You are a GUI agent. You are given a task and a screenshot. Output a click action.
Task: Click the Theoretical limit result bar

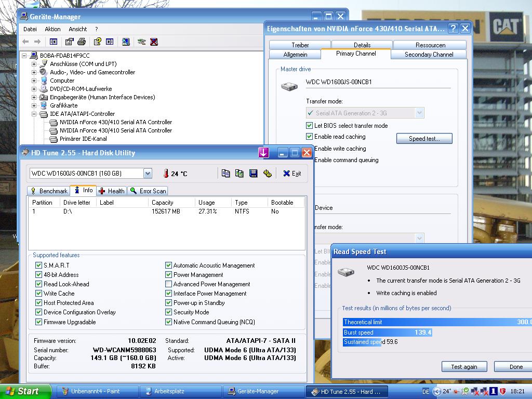pos(437,322)
